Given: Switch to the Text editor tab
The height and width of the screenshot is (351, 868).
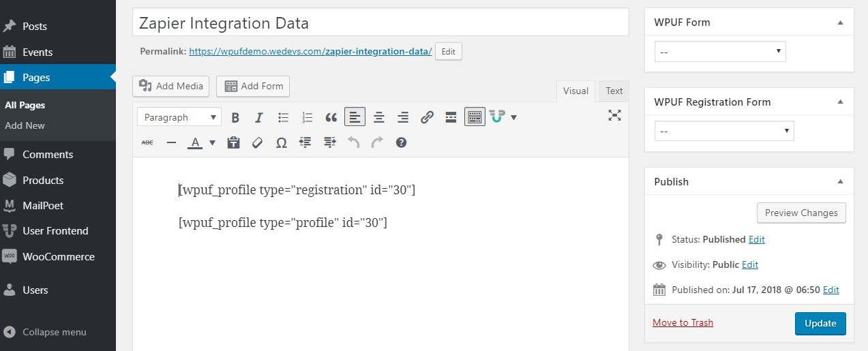Looking at the screenshot, I should 614,91.
